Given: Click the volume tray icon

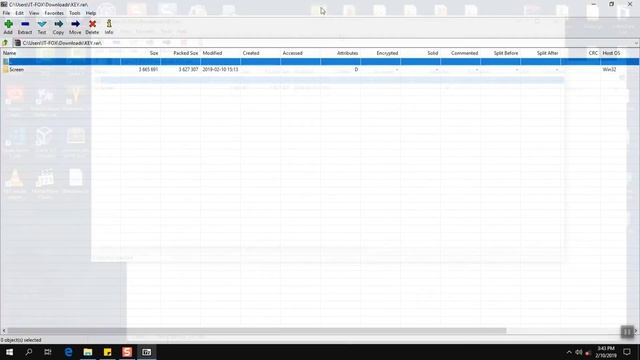Looking at the screenshot, I should point(578,352).
